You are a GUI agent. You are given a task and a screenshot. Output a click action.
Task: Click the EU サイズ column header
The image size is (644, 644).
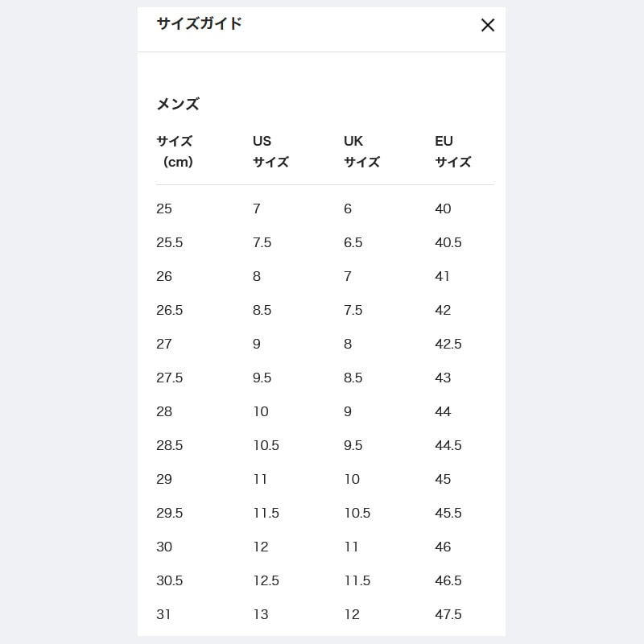452,151
